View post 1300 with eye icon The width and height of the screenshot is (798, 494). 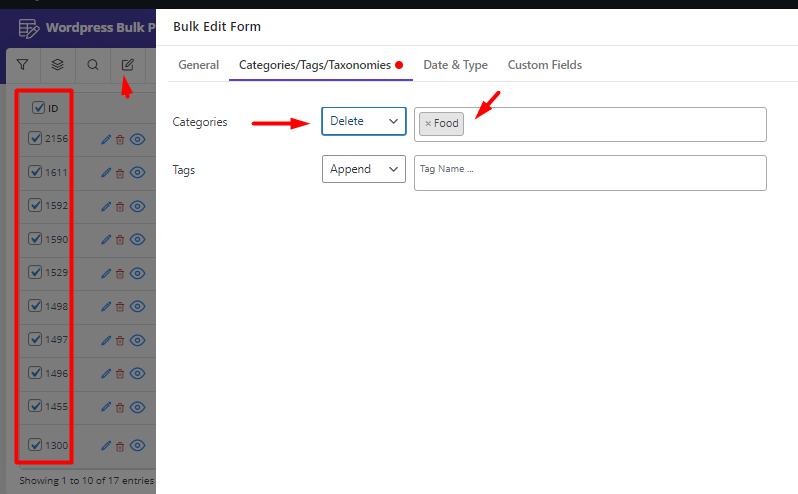point(137,445)
